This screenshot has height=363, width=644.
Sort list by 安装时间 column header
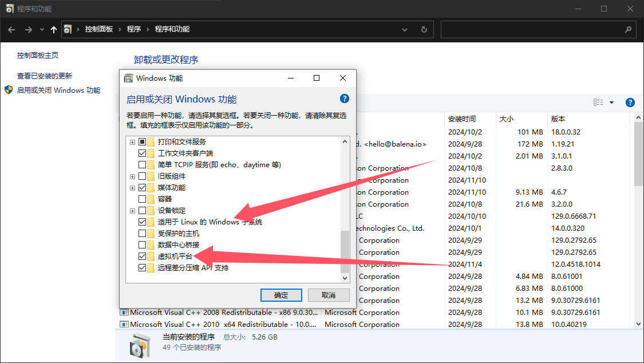(462, 119)
